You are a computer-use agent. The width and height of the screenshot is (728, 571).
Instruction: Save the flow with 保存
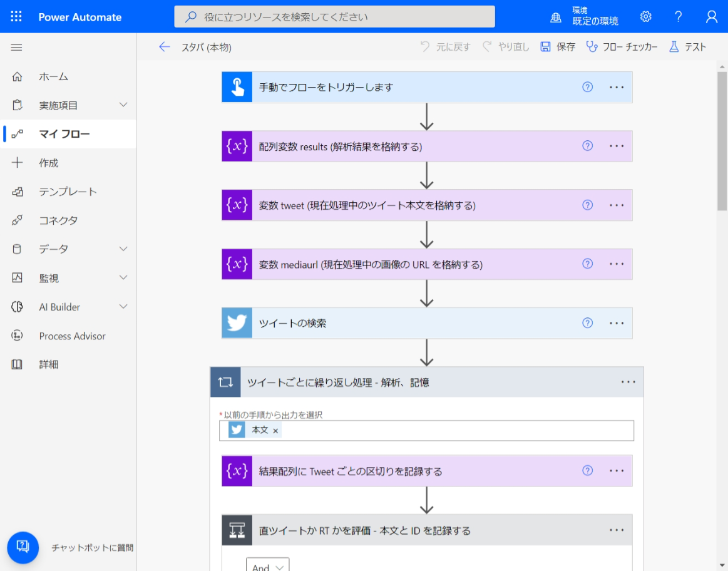coord(558,47)
